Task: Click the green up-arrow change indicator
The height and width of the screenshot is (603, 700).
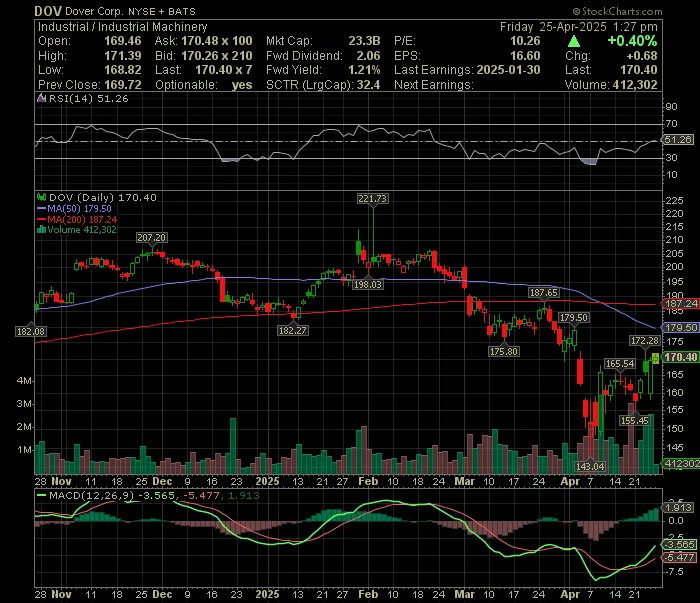Action: pos(574,42)
